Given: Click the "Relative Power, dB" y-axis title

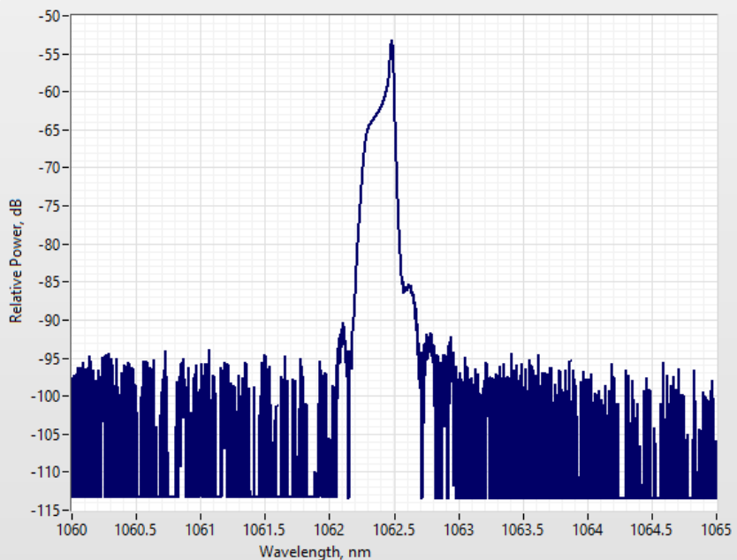Looking at the screenshot, I should tap(15, 262).
